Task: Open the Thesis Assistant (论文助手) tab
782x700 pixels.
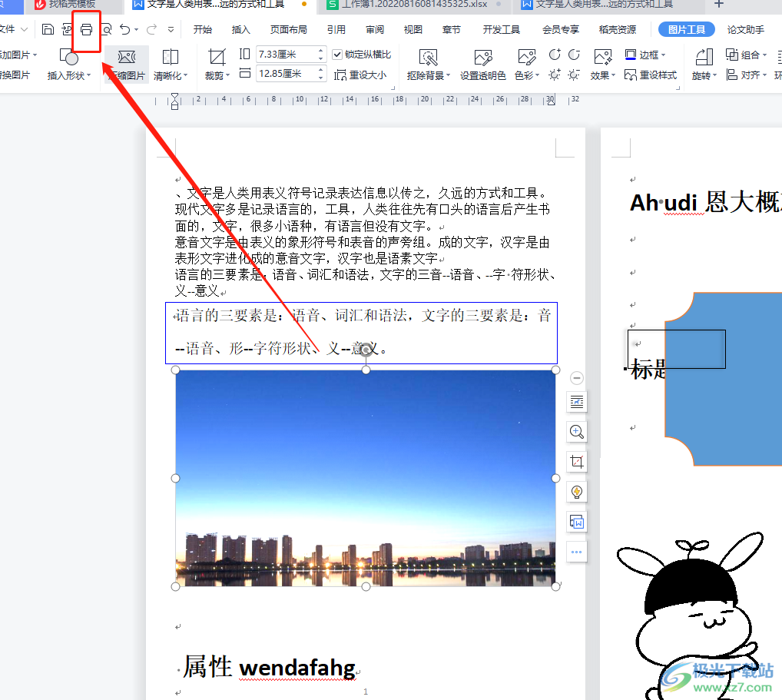Action: 746,29
